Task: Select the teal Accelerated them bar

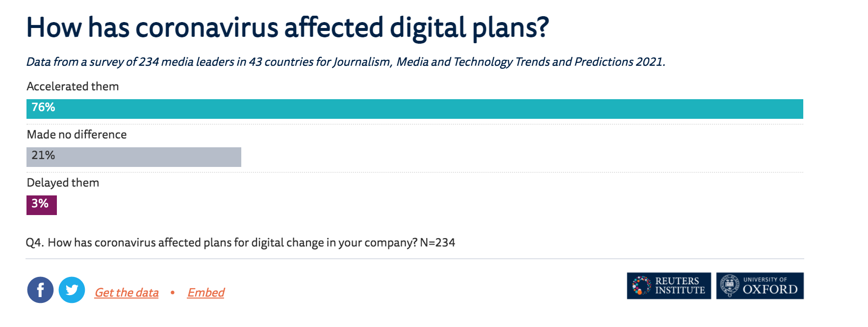Action: pos(415,109)
